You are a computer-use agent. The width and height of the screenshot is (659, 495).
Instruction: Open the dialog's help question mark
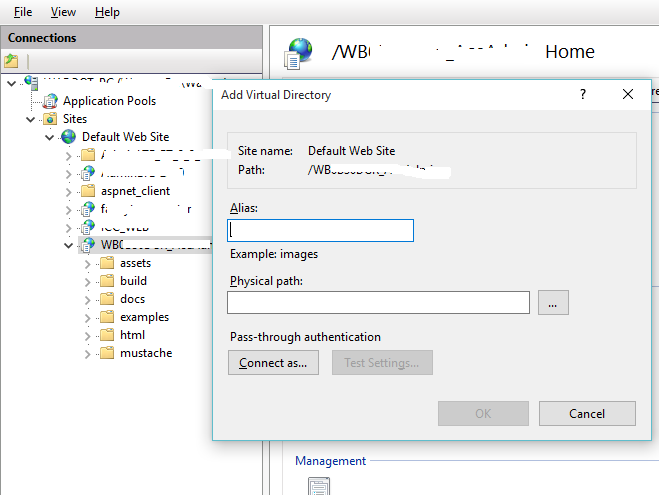tap(582, 94)
